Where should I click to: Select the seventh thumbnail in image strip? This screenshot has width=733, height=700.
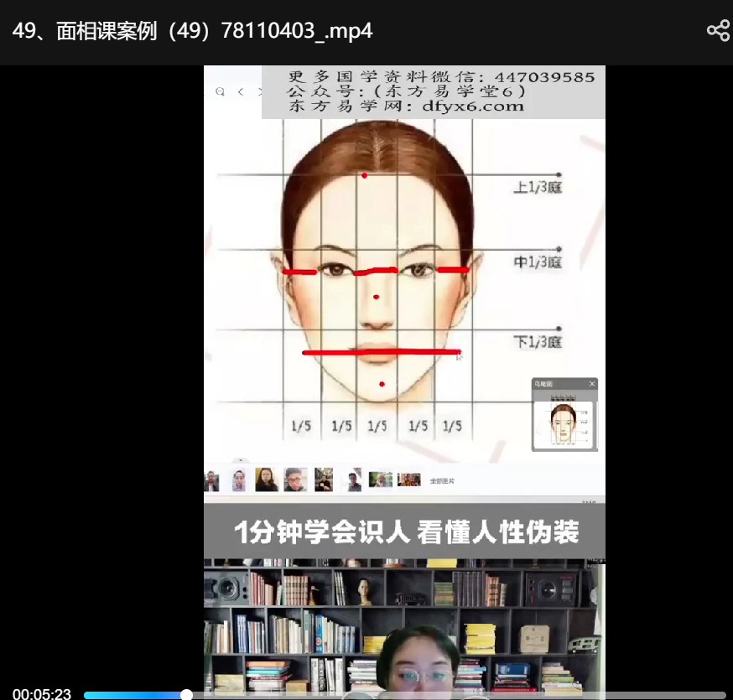tap(381, 480)
